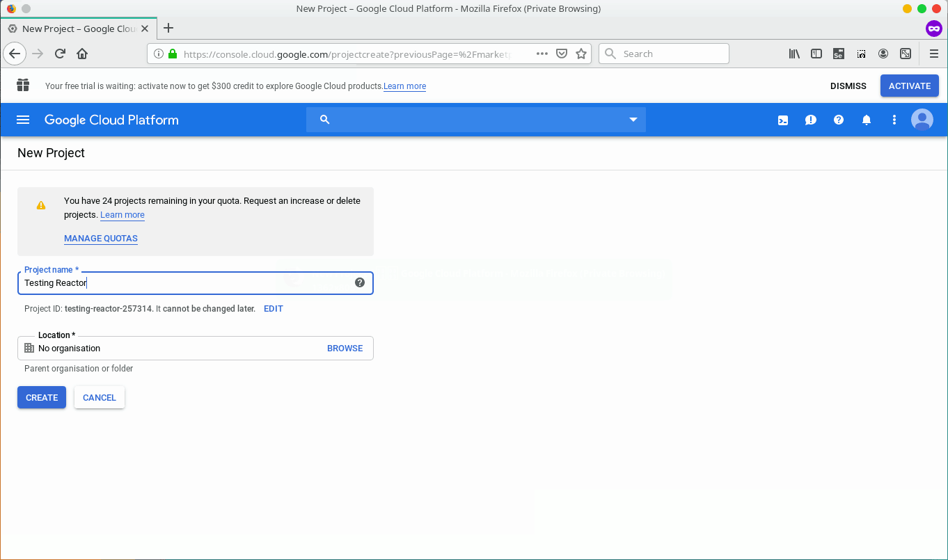Image resolution: width=948 pixels, height=560 pixels.
Task: Open Learn more in quota warning
Action: (123, 215)
